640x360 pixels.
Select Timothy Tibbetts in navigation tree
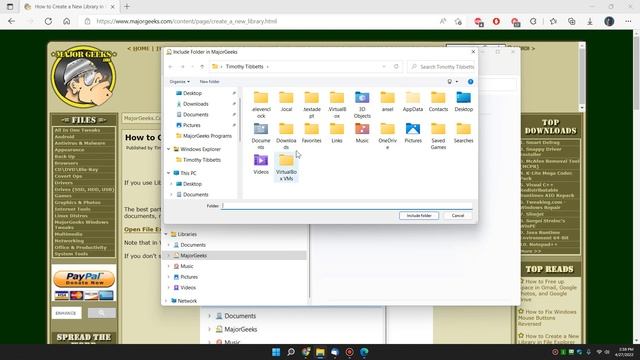click(x=198, y=160)
